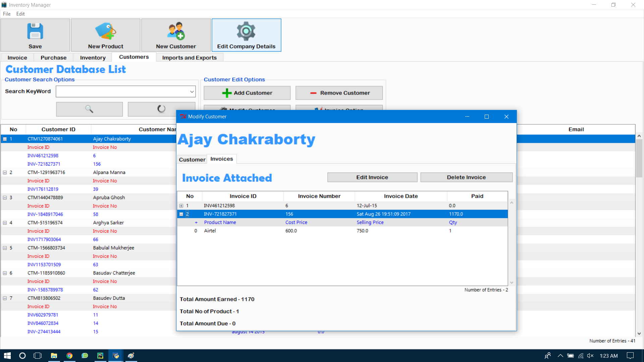Click the Save floppy disk icon
This screenshot has width=644, height=362.
tap(35, 31)
